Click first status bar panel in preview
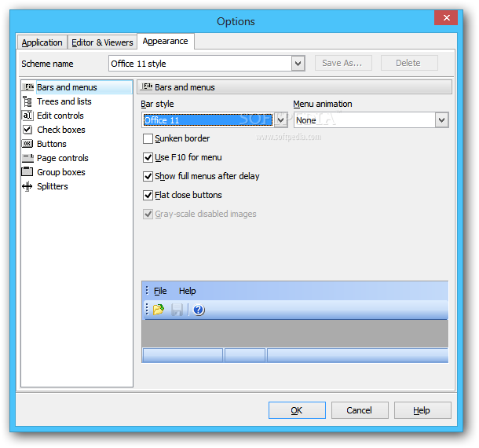 183,355
